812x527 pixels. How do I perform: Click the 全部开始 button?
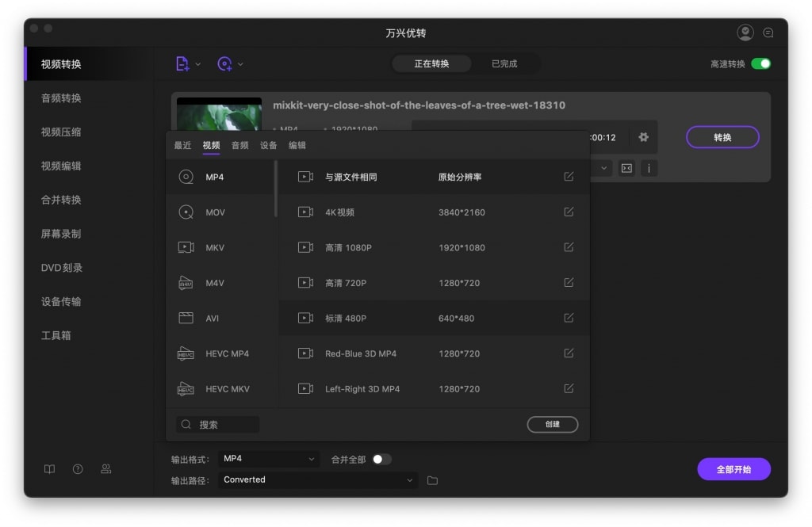[733, 469]
